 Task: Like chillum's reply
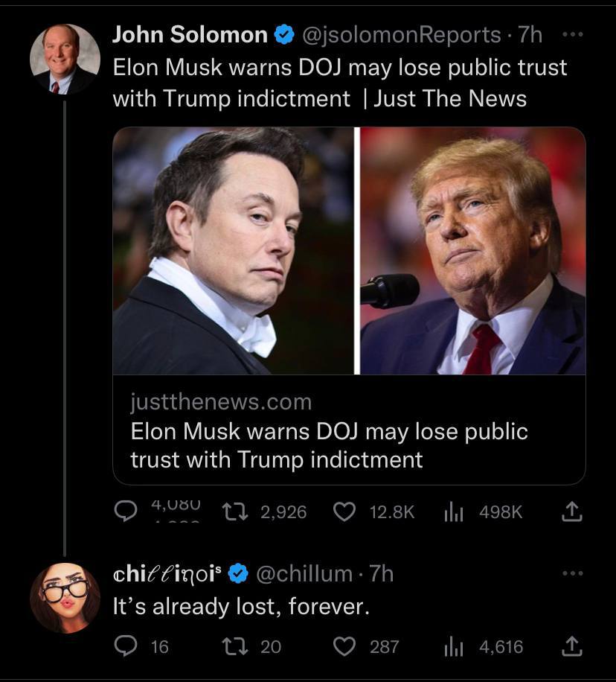pyautogui.click(x=344, y=647)
